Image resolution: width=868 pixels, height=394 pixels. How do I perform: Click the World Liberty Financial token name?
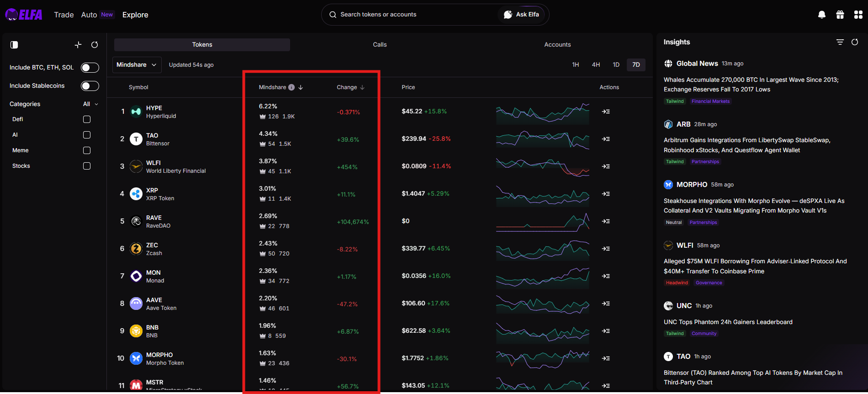(176, 171)
